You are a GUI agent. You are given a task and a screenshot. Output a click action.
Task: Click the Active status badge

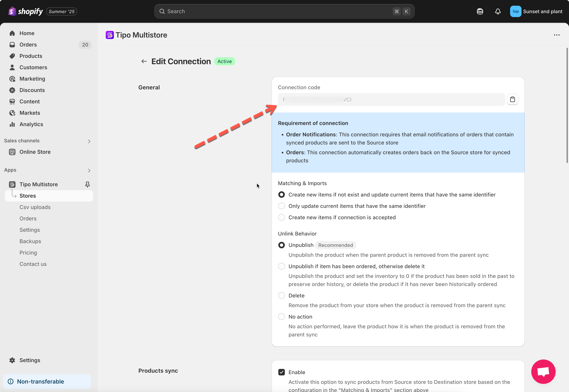[x=224, y=61]
